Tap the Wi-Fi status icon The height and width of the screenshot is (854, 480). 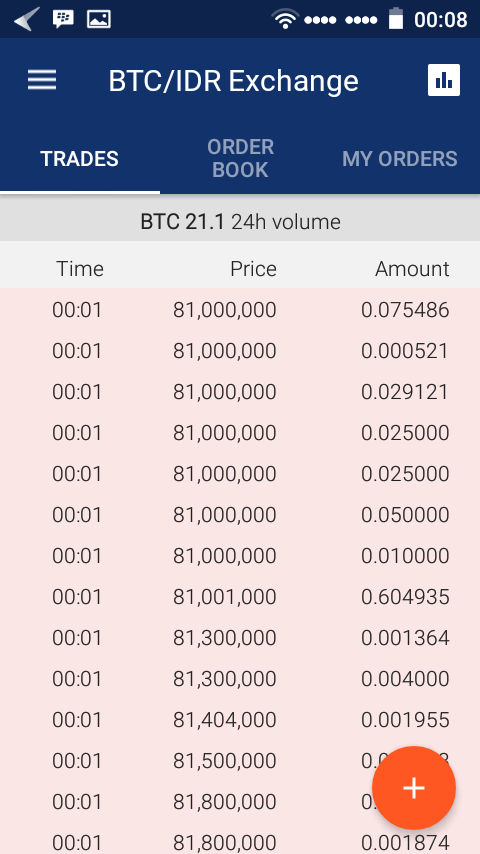[286, 19]
